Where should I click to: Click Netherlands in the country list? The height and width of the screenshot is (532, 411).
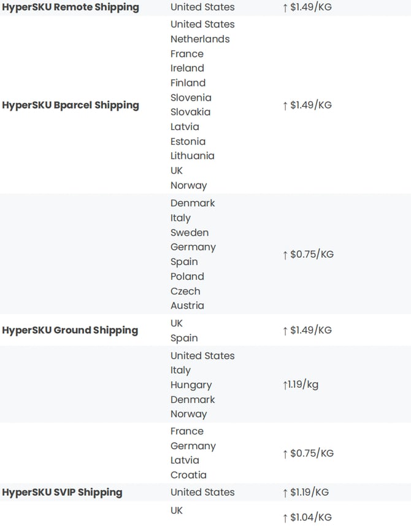pos(200,39)
